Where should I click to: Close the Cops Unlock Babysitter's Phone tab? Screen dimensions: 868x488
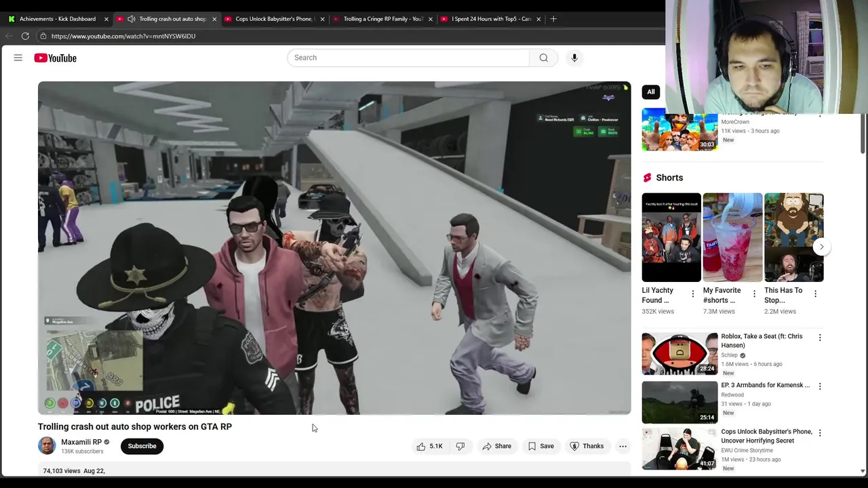point(322,19)
